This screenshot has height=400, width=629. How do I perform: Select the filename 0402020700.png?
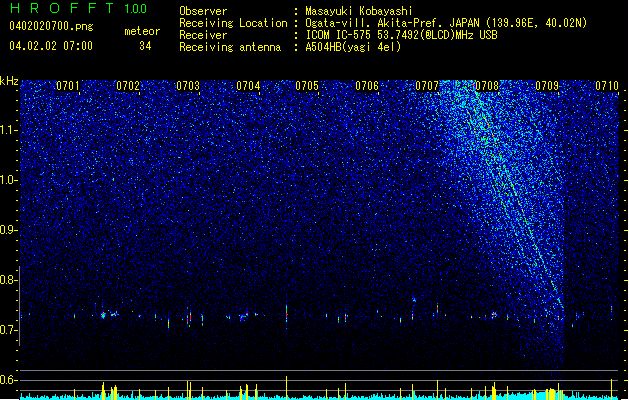tap(51, 27)
